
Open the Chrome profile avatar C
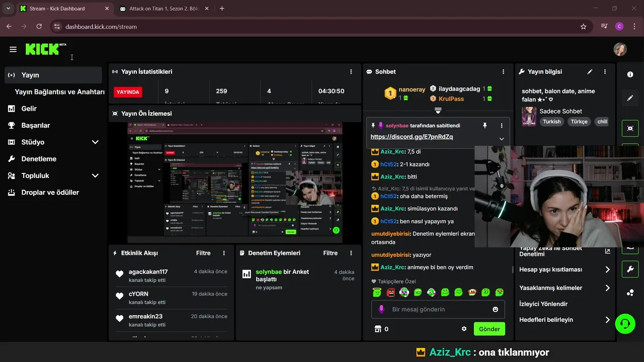[x=619, y=27]
